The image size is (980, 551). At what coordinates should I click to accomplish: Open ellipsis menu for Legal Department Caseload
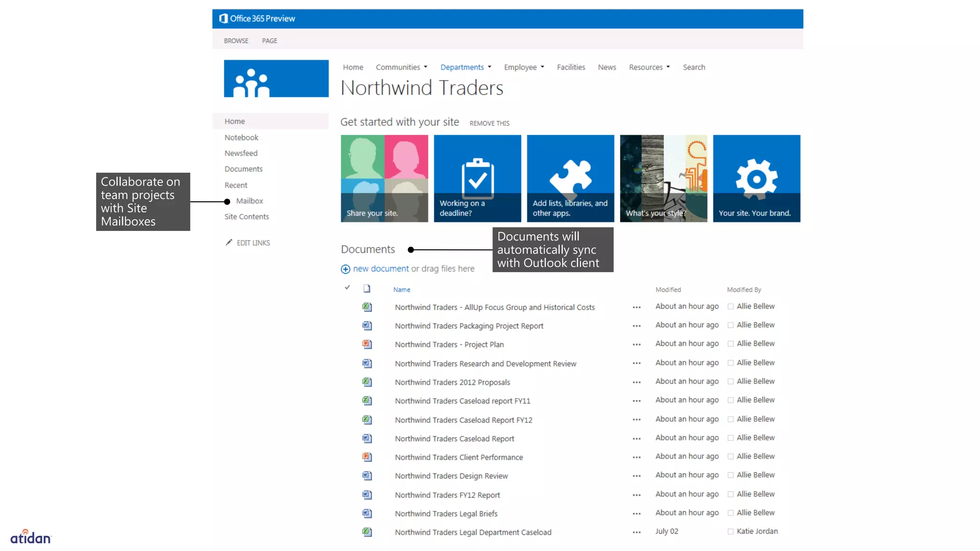coord(636,533)
